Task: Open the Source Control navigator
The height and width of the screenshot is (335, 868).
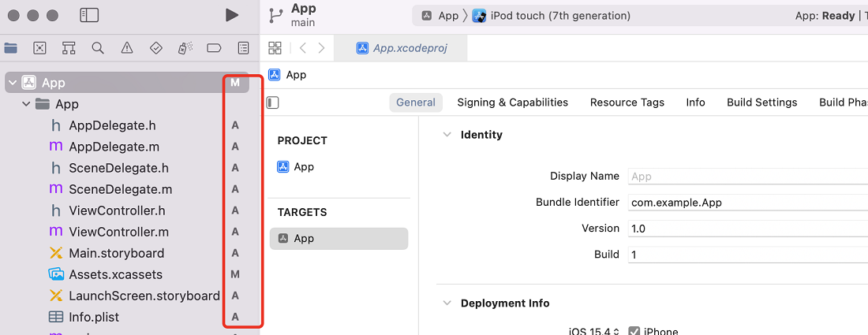Action: [39, 48]
